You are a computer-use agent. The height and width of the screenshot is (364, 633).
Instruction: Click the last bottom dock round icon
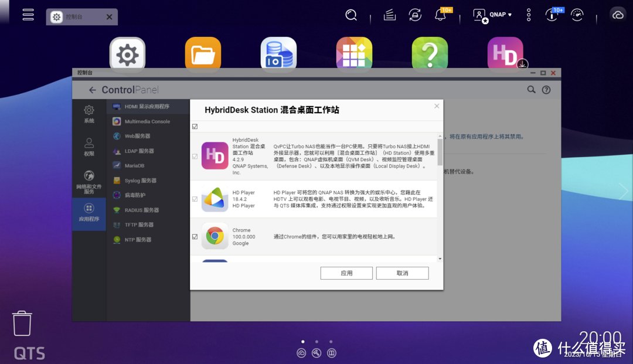coord(331,353)
